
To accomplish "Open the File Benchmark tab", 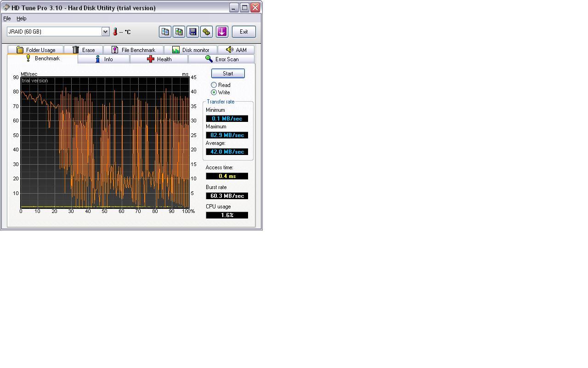I will 133,50.
